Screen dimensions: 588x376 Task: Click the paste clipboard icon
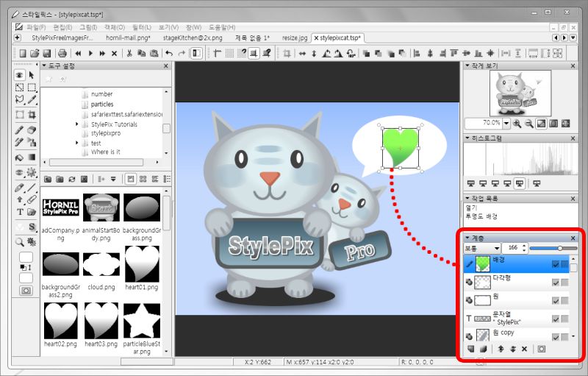click(154, 53)
